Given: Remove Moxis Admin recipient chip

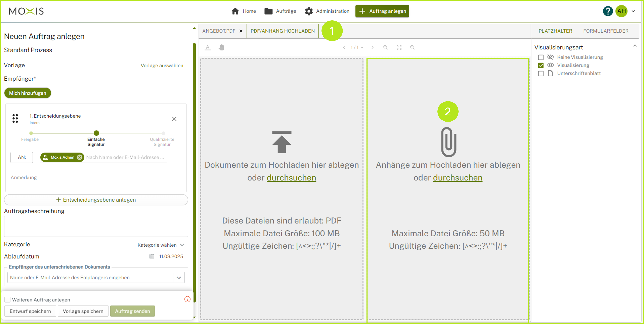Looking at the screenshot, I should pyautogui.click(x=79, y=157).
